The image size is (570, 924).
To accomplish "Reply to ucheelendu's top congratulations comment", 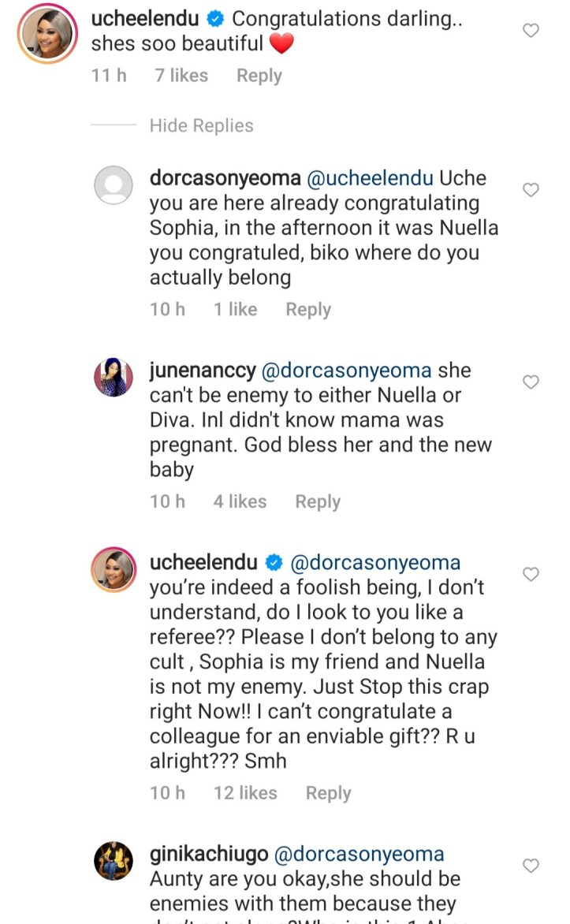I will click(x=259, y=76).
